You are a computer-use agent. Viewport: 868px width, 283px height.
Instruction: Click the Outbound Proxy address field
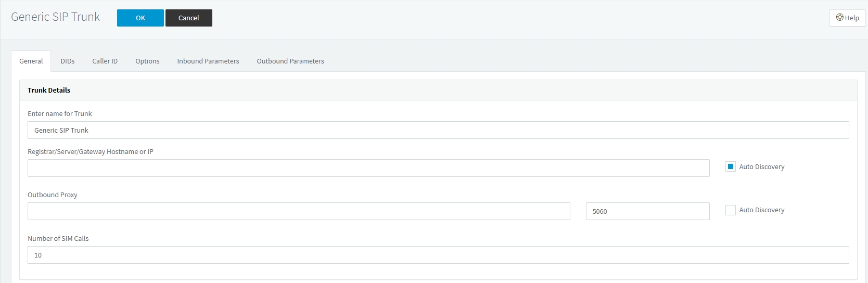[298, 211]
